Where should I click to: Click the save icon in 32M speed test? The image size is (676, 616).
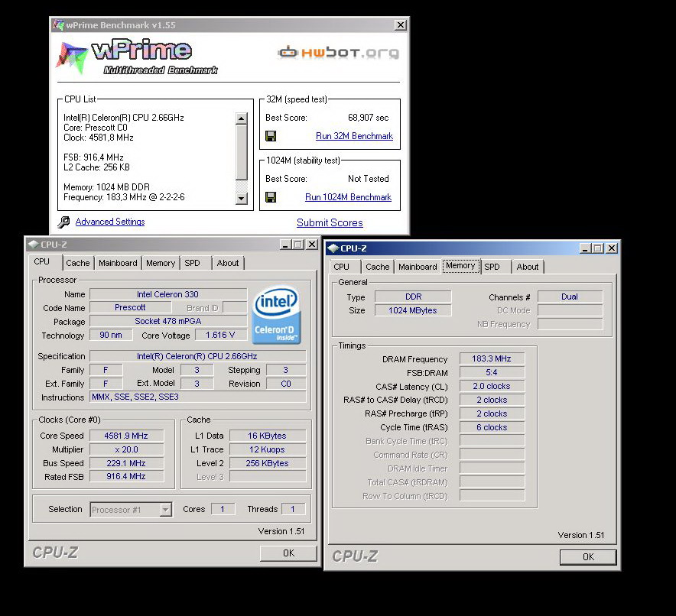pos(271,136)
